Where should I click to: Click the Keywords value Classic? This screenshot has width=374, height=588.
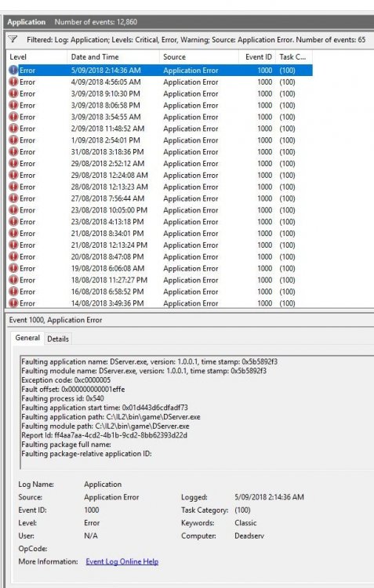(245, 522)
